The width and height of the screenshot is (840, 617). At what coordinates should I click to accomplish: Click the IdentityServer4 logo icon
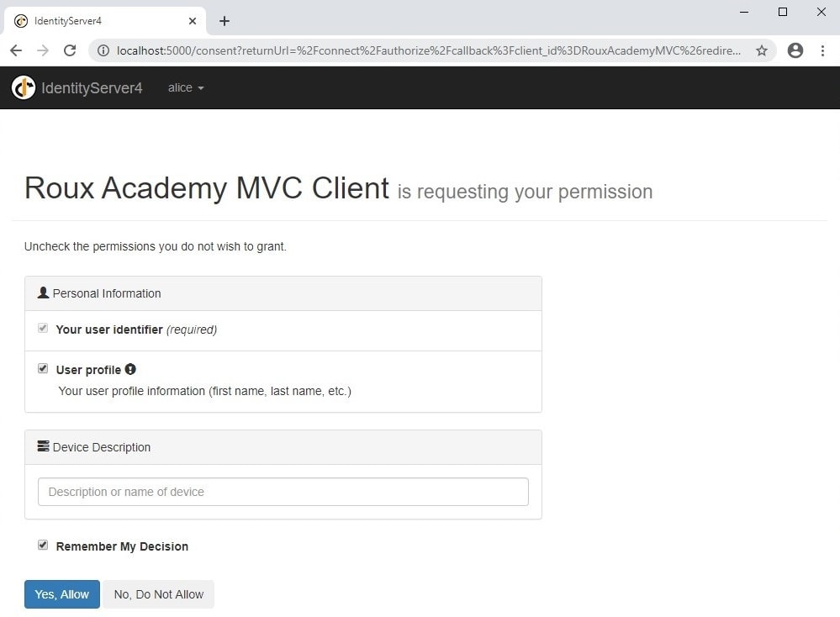[x=24, y=87]
